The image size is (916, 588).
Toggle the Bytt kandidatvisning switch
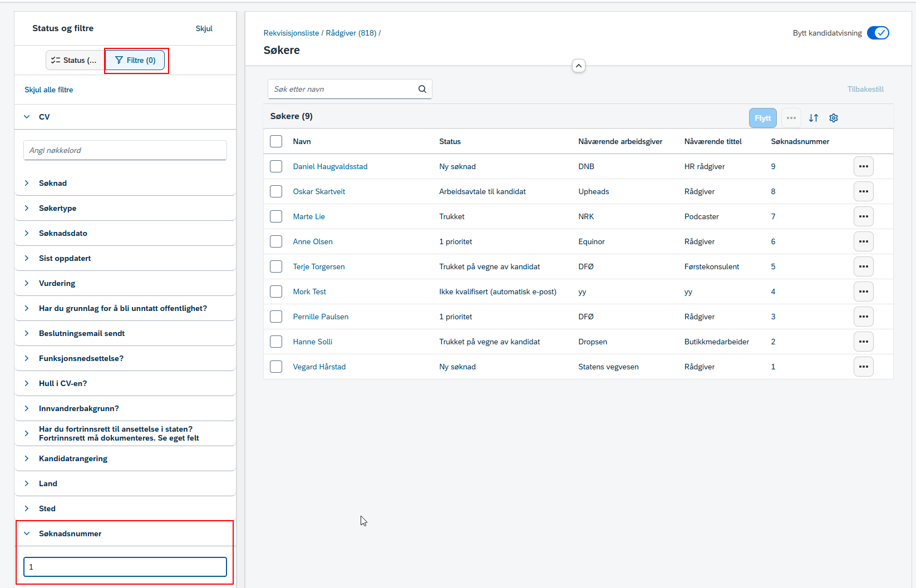878,33
